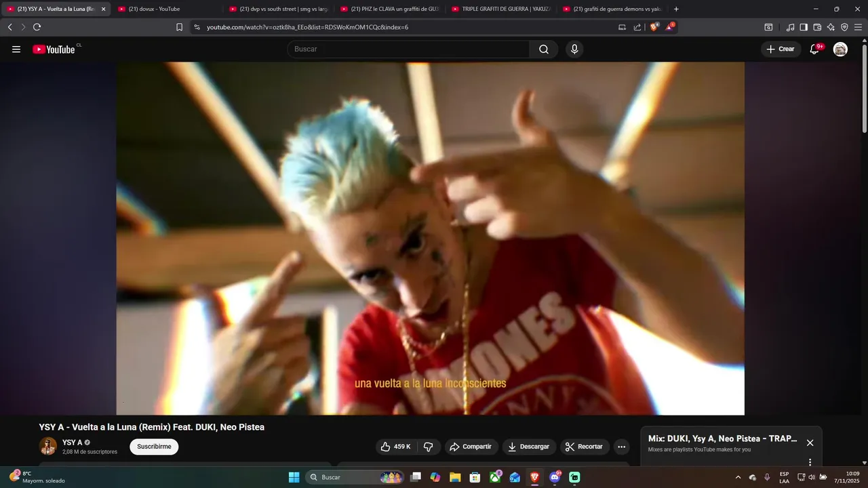Open more actions three-dot menu
The width and height of the screenshot is (868, 488).
coord(621,447)
